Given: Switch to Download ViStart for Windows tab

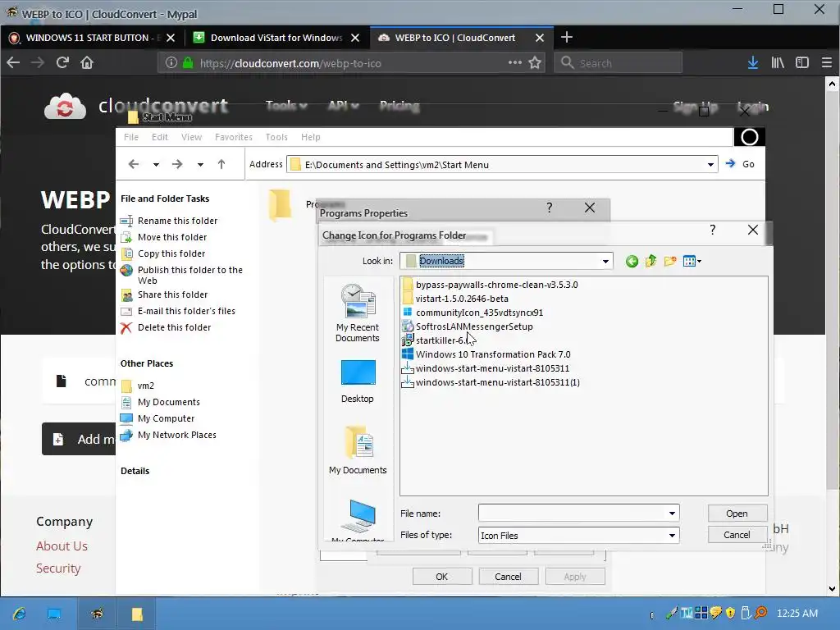Looking at the screenshot, I should pos(276,38).
